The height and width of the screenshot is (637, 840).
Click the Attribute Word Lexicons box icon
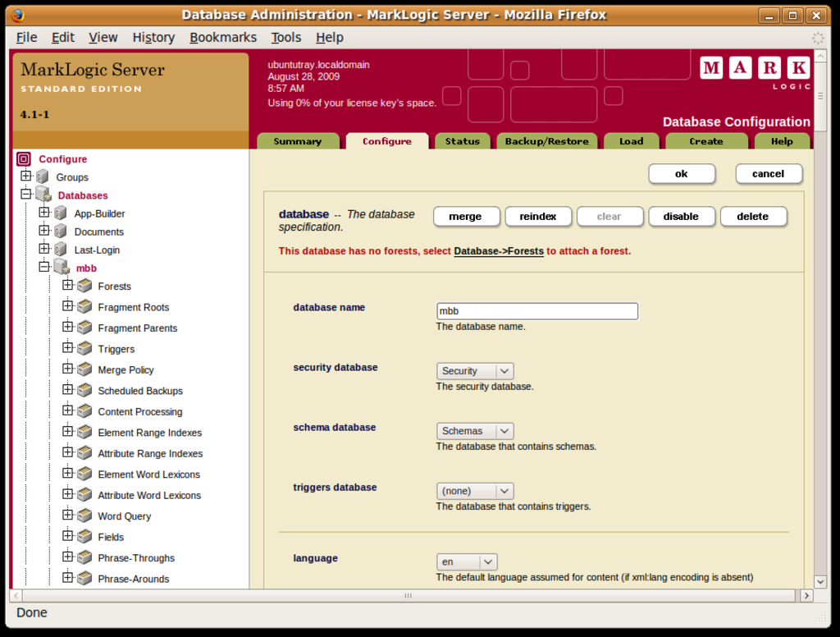pos(84,495)
